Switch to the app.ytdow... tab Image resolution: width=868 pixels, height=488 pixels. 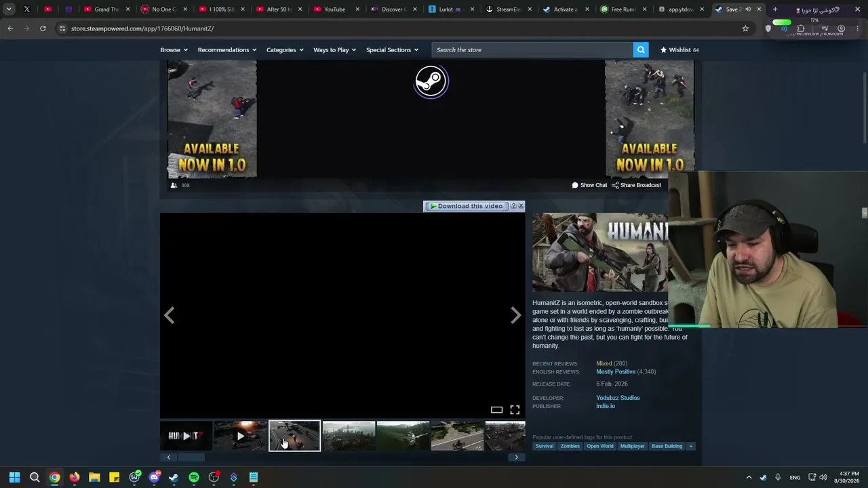coord(682,9)
